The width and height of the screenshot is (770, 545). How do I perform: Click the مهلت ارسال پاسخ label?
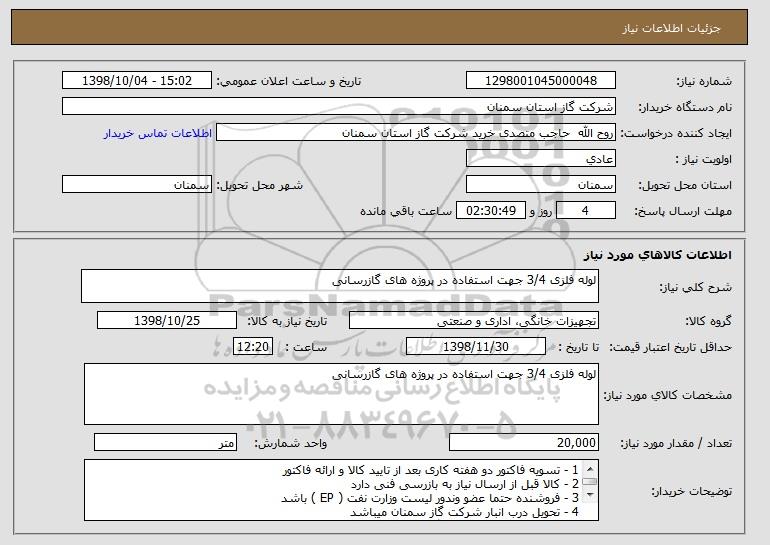click(x=683, y=211)
